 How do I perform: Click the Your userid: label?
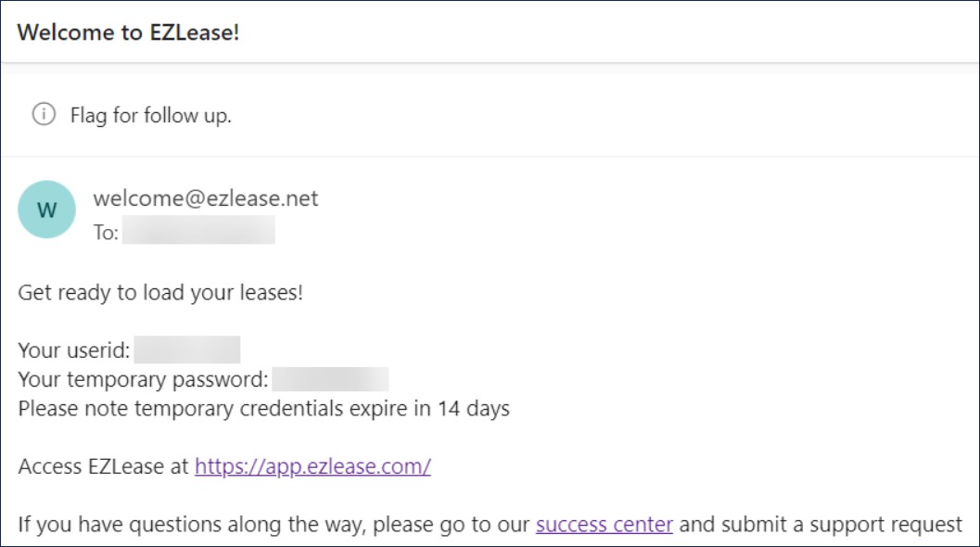point(74,350)
